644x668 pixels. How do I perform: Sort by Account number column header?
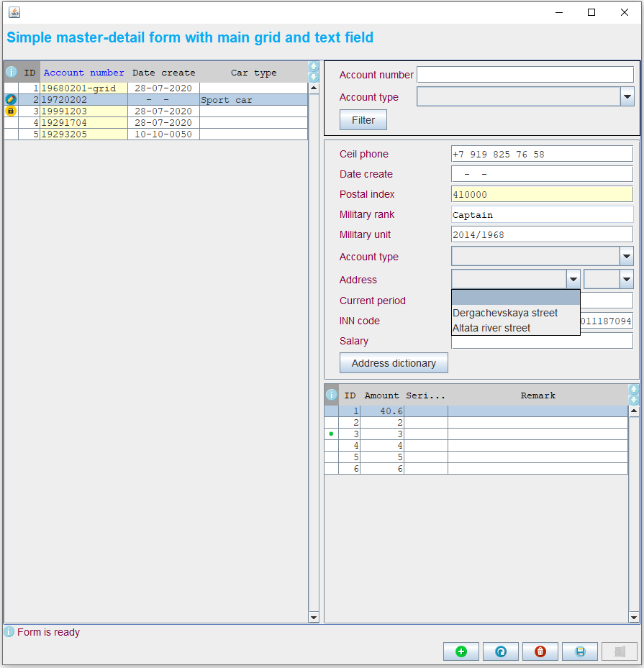[84, 73]
